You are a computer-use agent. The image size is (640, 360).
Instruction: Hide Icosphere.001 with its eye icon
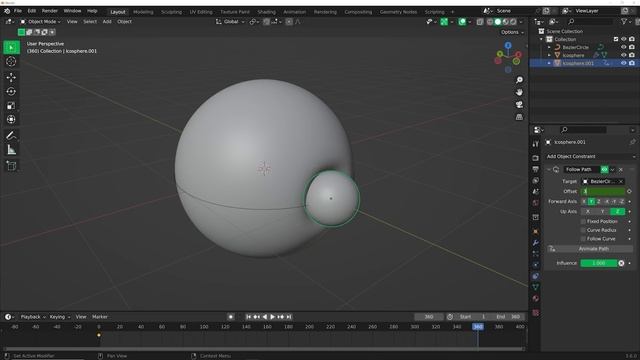(623, 63)
